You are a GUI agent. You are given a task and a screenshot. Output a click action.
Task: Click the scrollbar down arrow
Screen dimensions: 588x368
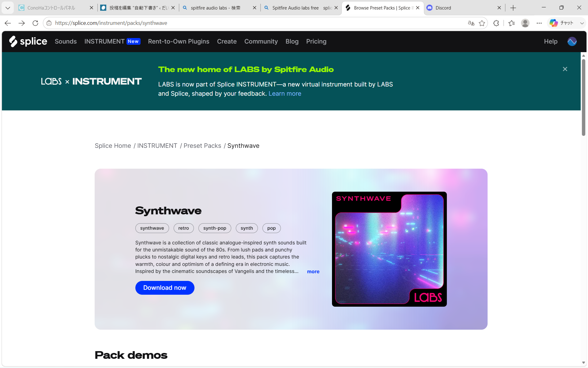[583, 363]
